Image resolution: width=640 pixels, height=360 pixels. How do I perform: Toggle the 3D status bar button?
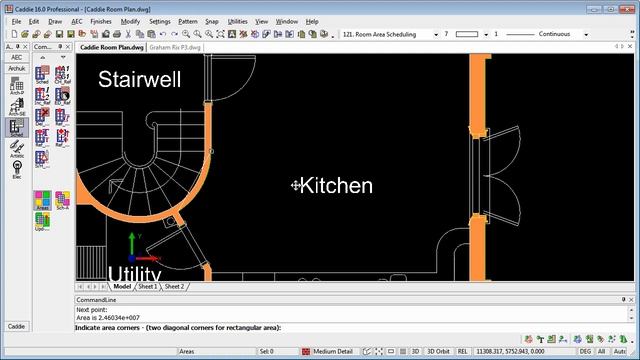pyautogui.click(x=416, y=351)
